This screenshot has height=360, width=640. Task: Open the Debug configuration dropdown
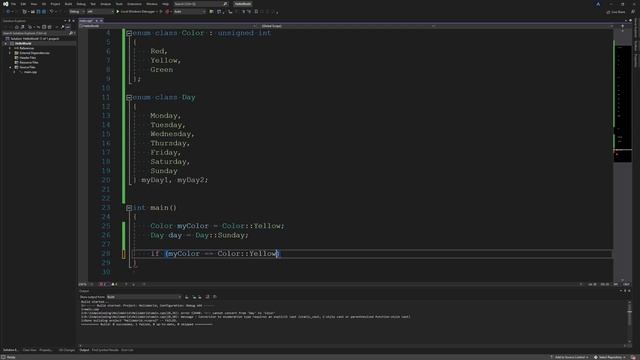click(x=76, y=12)
